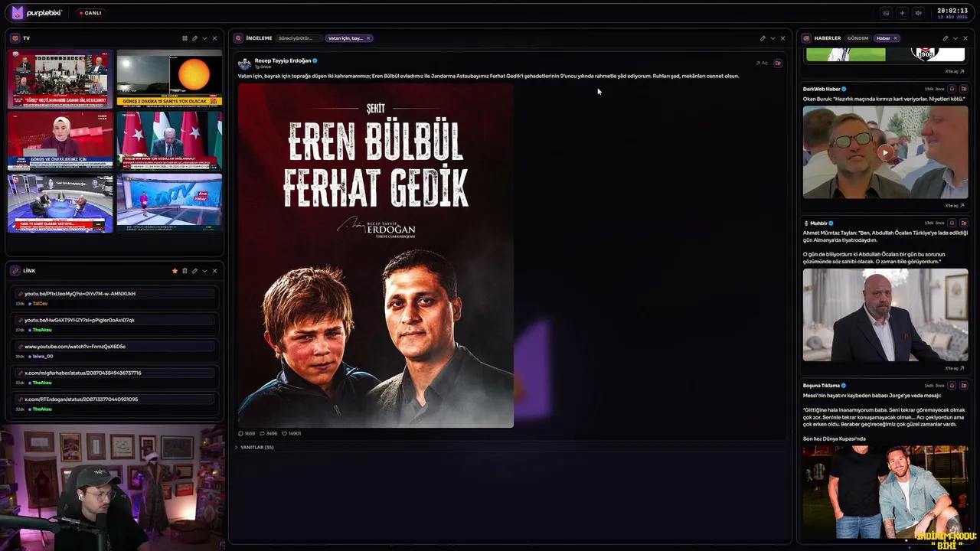Viewport: 980px width, 551px height.
Task: Edit the TV panel with pencil icon
Action: [194, 38]
